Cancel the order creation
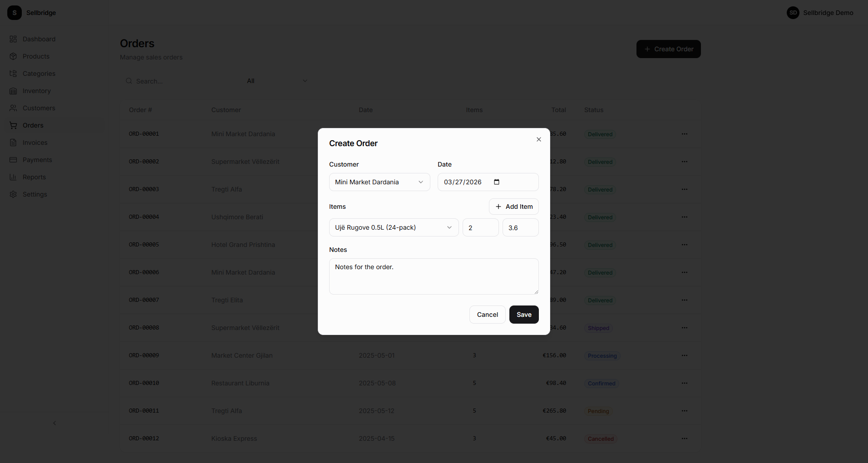Image resolution: width=868 pixels, height=463 pixels. tap(487, 315)
